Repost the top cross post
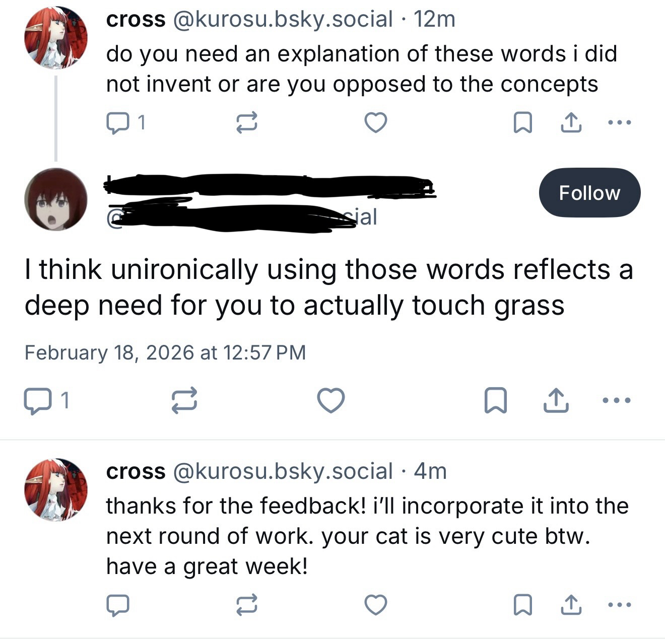This screenshot has width=665, height=644. [x=247, y=122]
